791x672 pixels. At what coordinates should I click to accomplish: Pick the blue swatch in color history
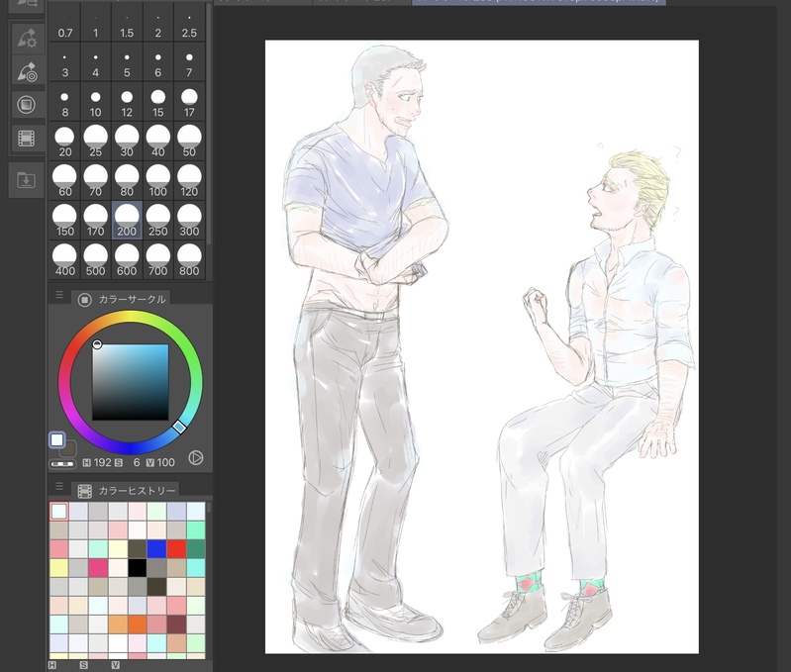(x=156, y=548)
